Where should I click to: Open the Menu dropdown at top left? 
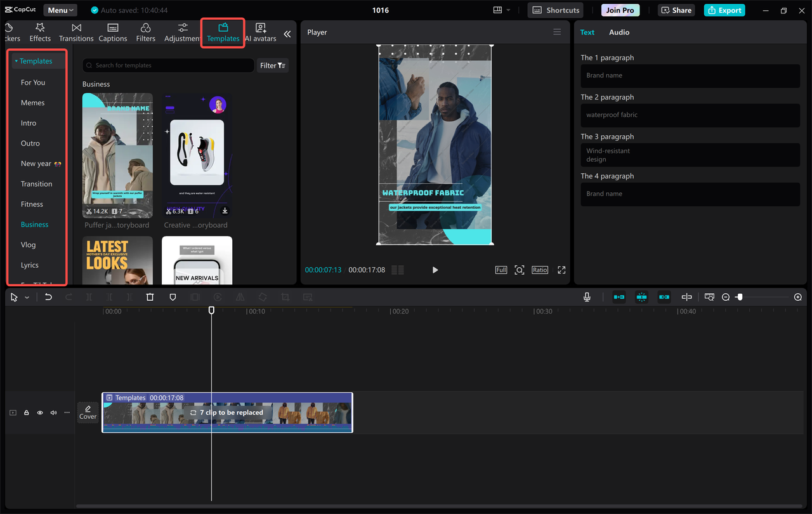(x=60, y=10)
